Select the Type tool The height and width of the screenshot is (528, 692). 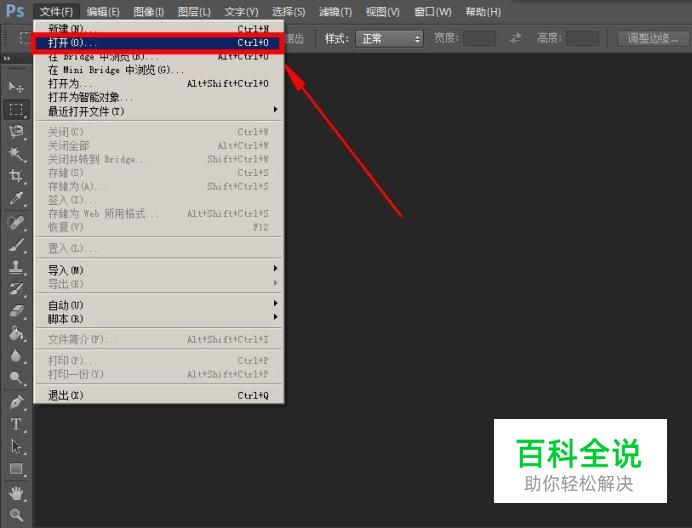tap(16, 424)
